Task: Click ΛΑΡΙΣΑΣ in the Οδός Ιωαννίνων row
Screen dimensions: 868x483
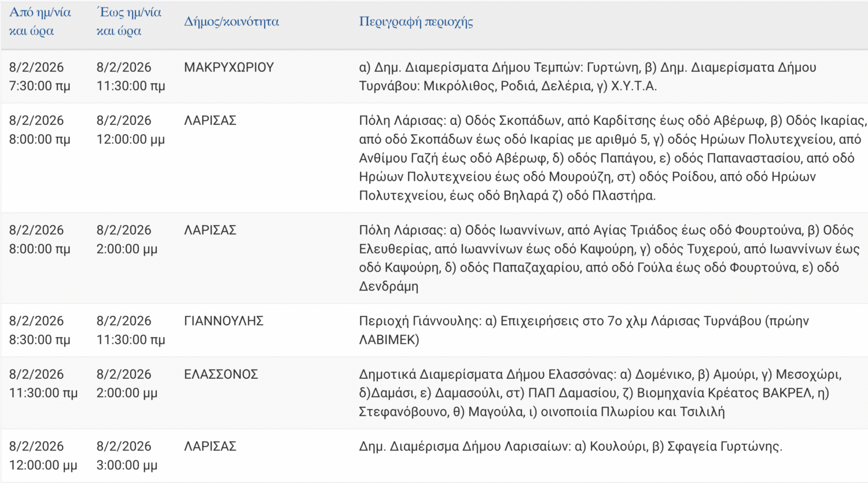Action: coord(210,230)
